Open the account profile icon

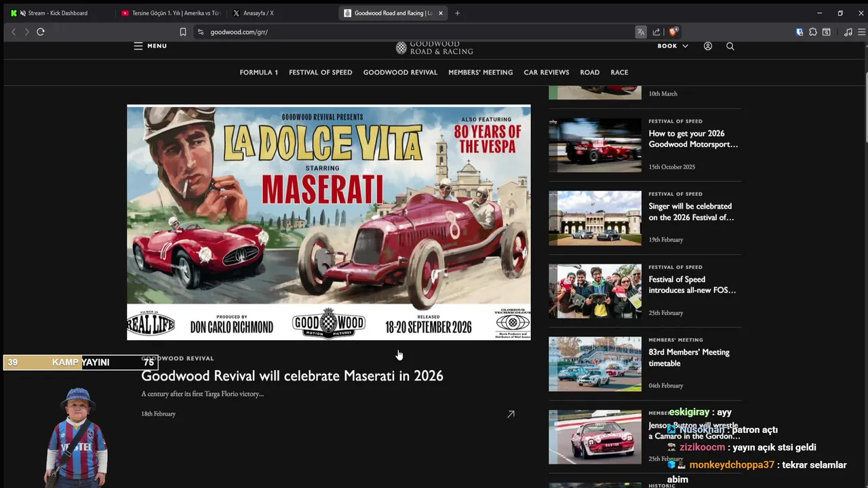708,46
